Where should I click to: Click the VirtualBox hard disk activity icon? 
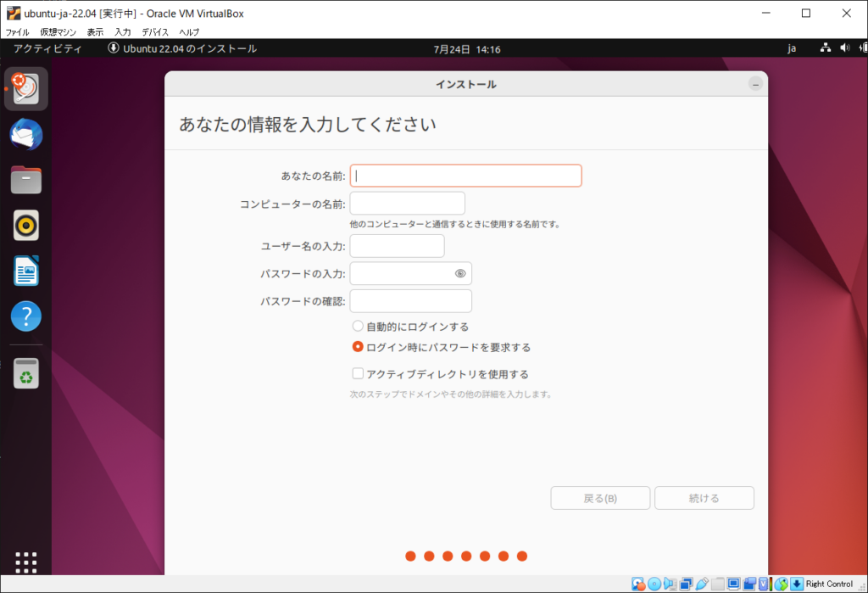coord(637,584)
